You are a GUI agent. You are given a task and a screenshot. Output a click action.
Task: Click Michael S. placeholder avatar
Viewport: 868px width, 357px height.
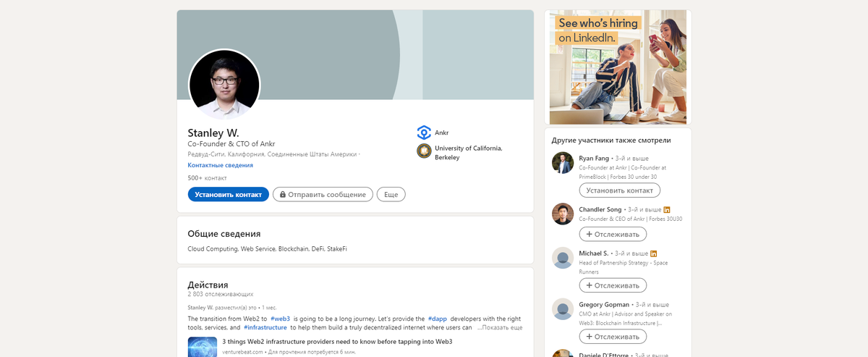pyautogui.click(x=563, y=258)
